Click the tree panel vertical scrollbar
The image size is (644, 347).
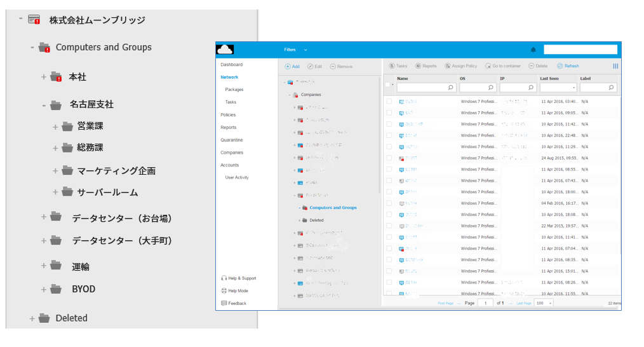point(379,135)
